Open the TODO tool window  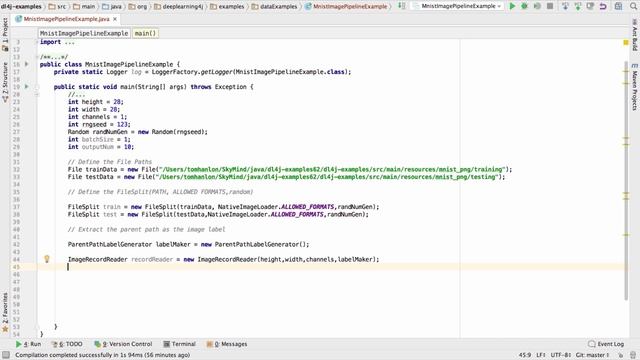(67, 344)
